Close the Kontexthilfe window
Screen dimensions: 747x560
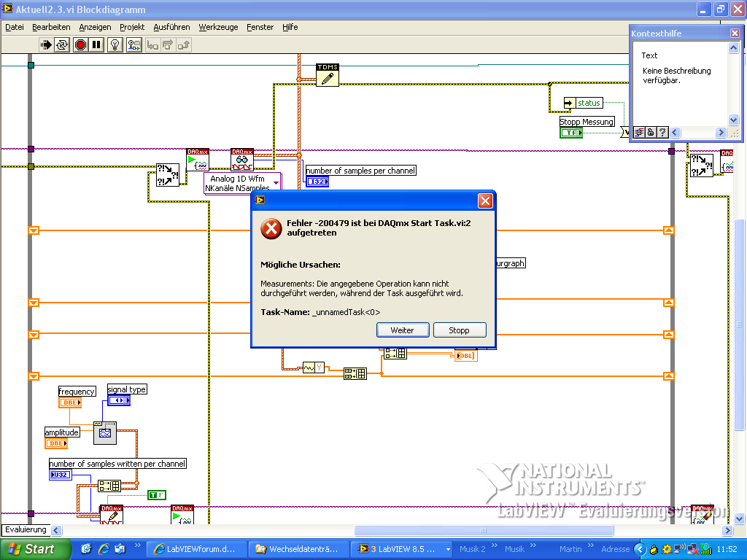pyautogui.click(x=735, y=34)
